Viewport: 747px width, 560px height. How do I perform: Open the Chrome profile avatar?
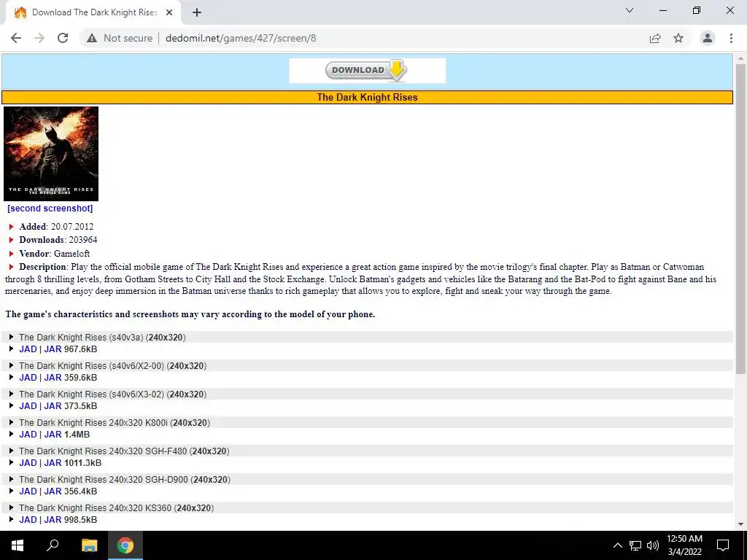(708, 38)
